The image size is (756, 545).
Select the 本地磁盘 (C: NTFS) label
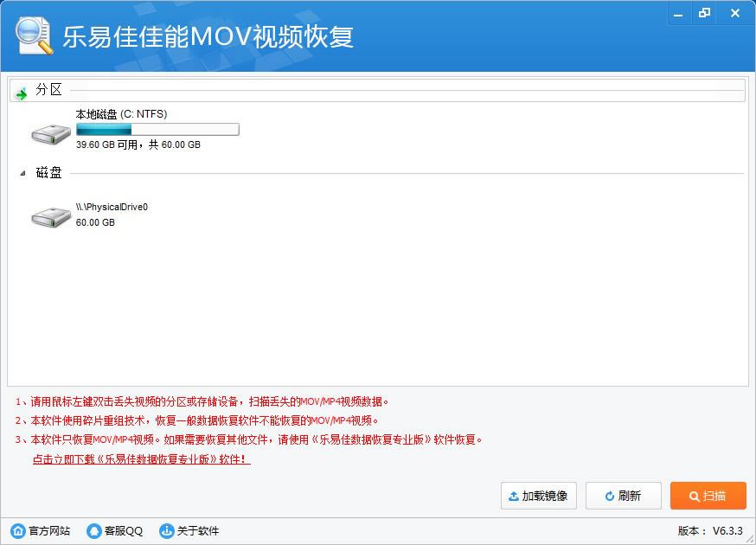(121, 114)
